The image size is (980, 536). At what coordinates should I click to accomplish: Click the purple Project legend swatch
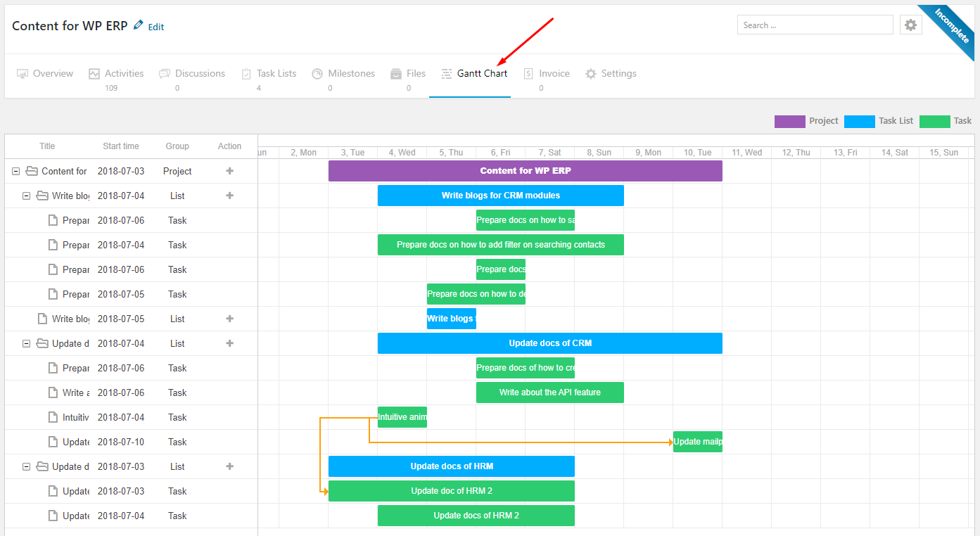click(x=790, y=121)
